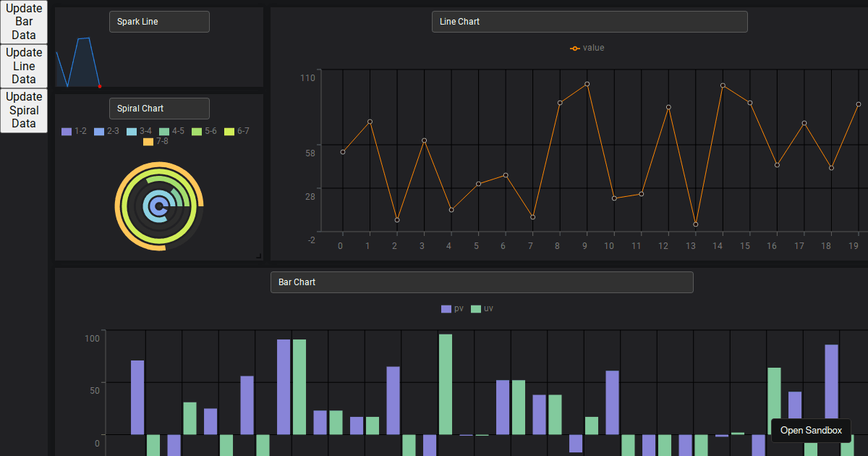Toggle the 7-8 spiral legend swatch
This screenshot has width=868, height=456.
click(148, 142)
